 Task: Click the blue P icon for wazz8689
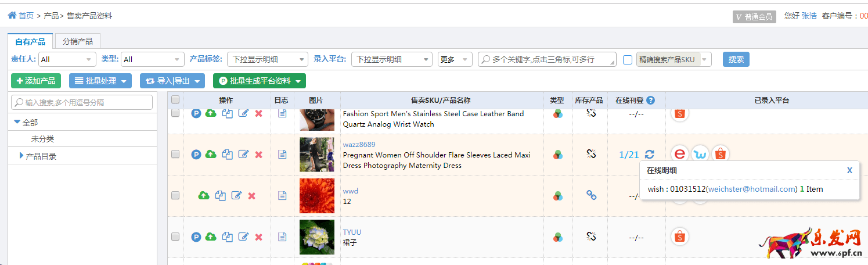[196, 155]
